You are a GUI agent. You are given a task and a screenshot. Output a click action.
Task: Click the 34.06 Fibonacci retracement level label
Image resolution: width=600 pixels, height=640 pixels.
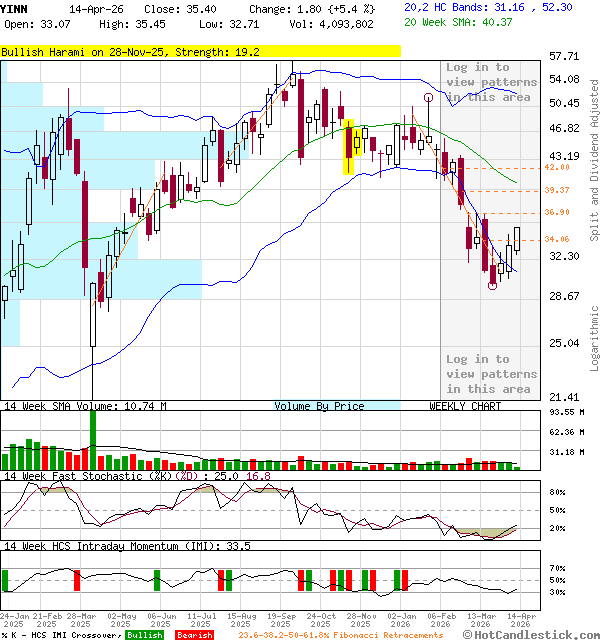coord(557,239)
